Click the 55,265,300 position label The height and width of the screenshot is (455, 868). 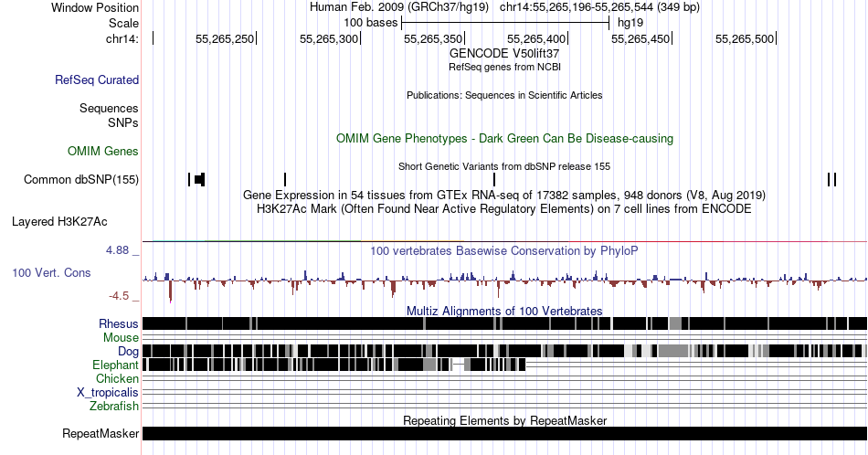point(328,38)
